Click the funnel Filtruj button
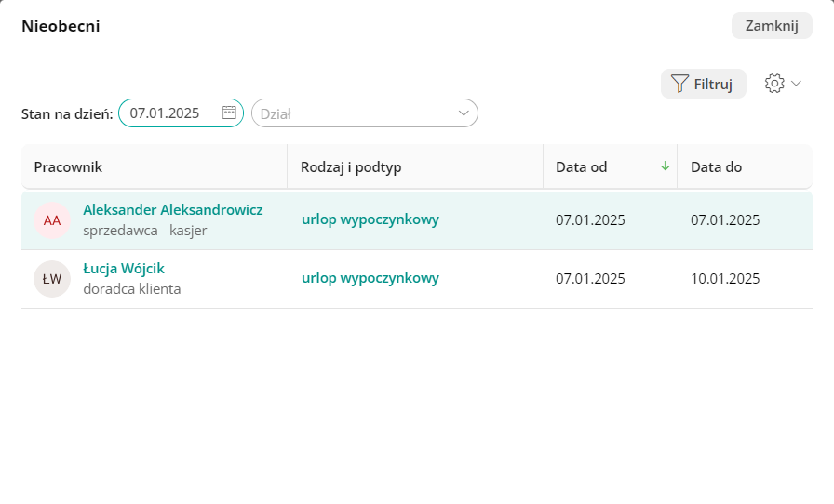 coord(703,84)
